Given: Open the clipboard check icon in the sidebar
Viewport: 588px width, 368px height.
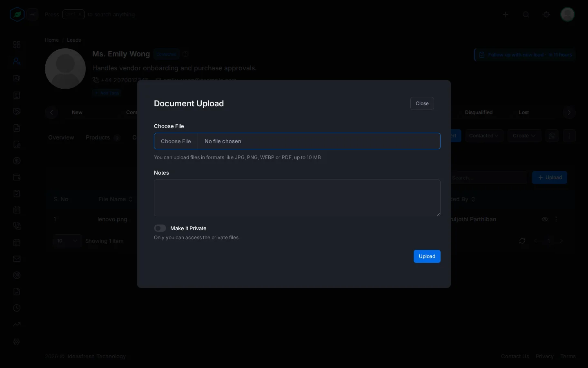Looking at the screenshot, I should coord(17,193).
